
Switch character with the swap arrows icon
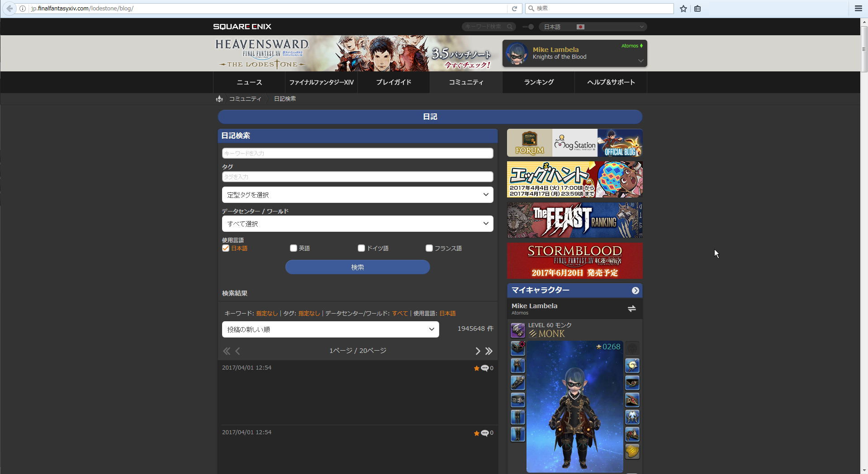(x=632, y=309)
